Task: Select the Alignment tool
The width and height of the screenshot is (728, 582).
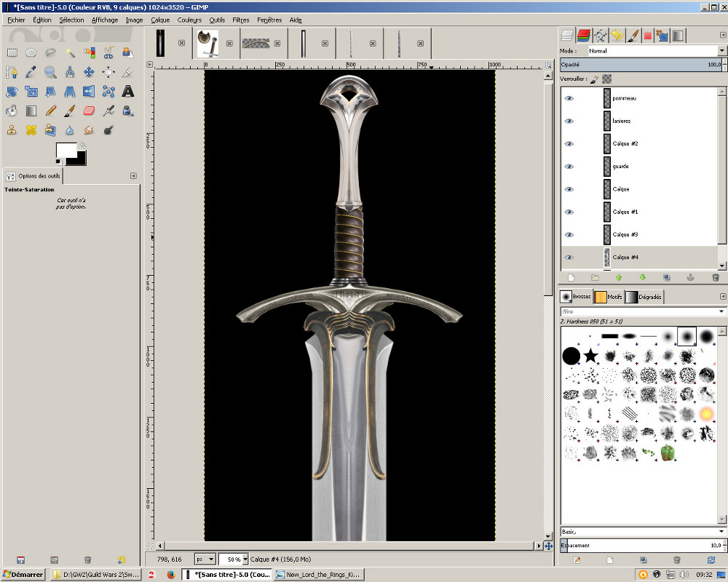Action: click(108, 72)
